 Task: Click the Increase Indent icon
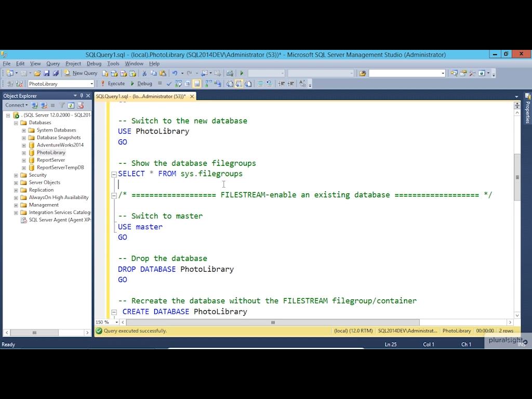click(291, 84)
